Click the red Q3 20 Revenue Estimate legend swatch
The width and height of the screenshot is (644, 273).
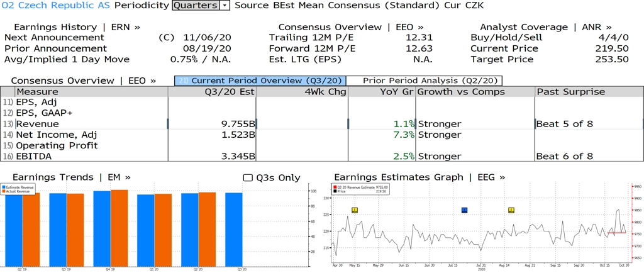(335, 187)
